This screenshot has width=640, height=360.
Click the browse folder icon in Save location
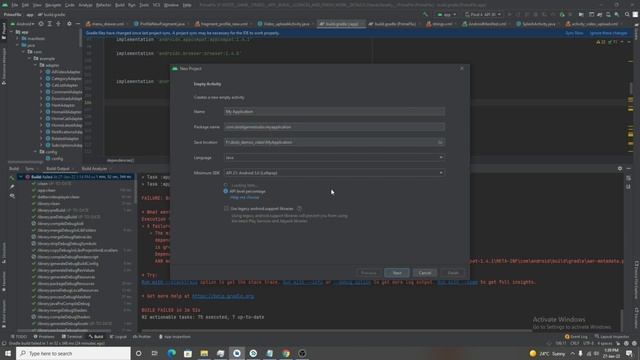[x=440, y=142]
